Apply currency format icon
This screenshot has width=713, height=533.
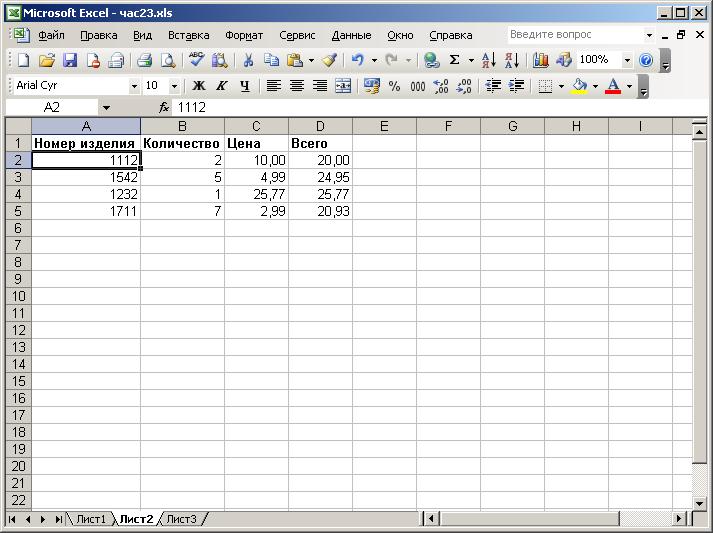372,85
